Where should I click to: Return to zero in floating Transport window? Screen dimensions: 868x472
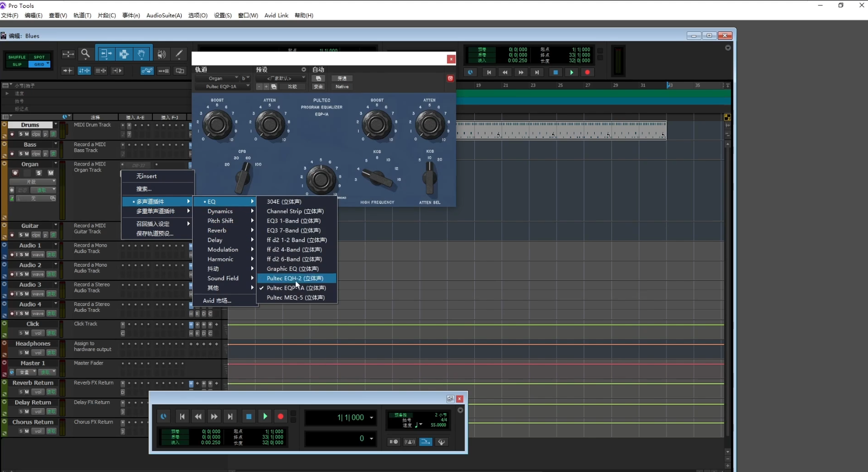pos(182,416)
